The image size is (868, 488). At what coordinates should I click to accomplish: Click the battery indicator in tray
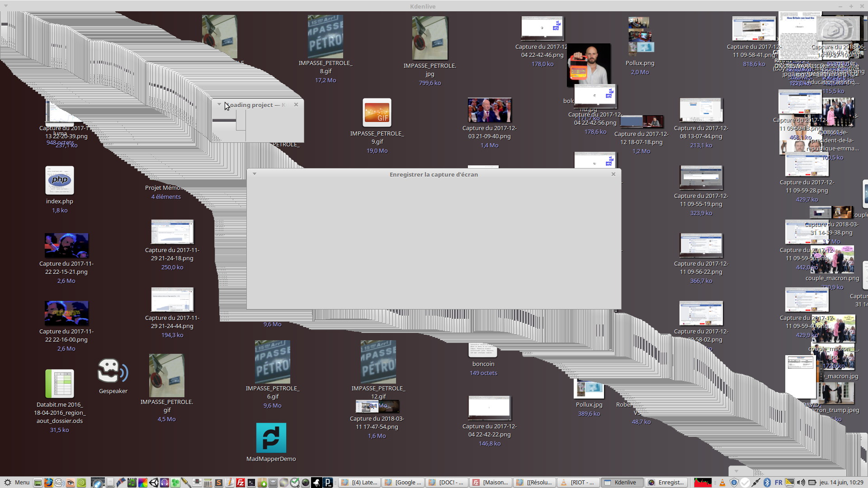[x=812, y=483]
